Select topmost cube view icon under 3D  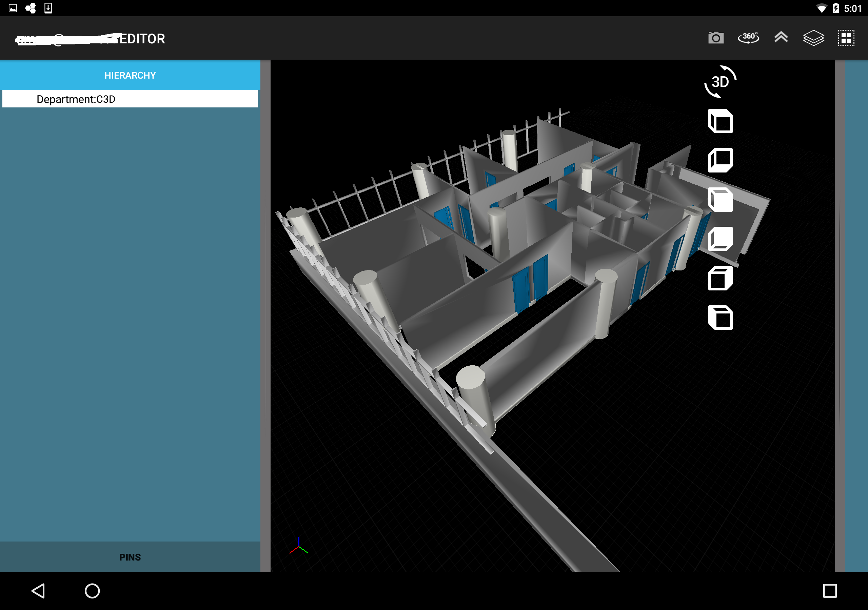pos(720,121)
